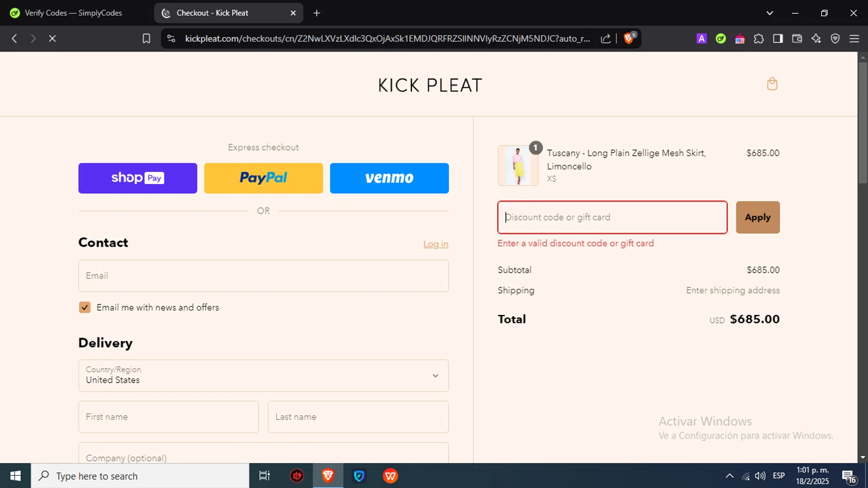Focus the Email input field
The image size is (868, 488).
pyautogui.click(x=263, y=276)
